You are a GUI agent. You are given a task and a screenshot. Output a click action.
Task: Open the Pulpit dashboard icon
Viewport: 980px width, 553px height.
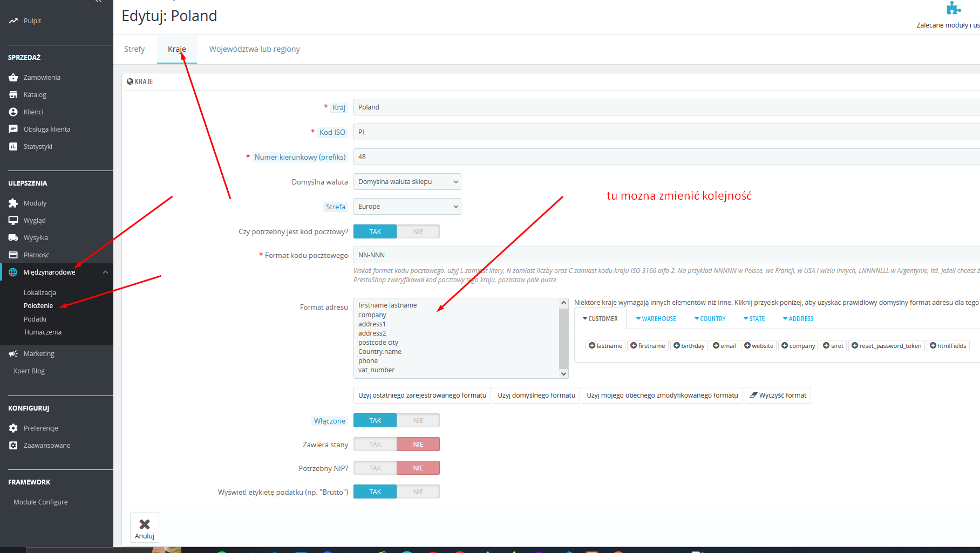point(13,21)
